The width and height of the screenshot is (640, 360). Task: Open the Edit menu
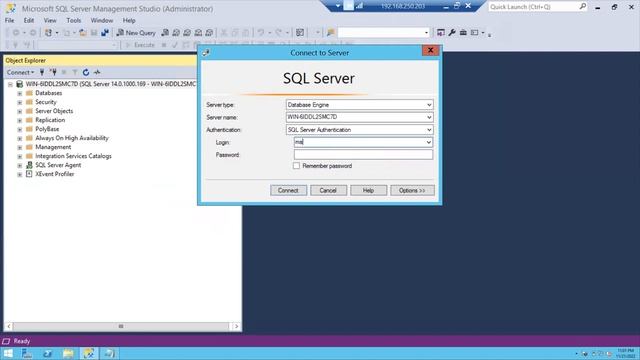coord(29,20)
